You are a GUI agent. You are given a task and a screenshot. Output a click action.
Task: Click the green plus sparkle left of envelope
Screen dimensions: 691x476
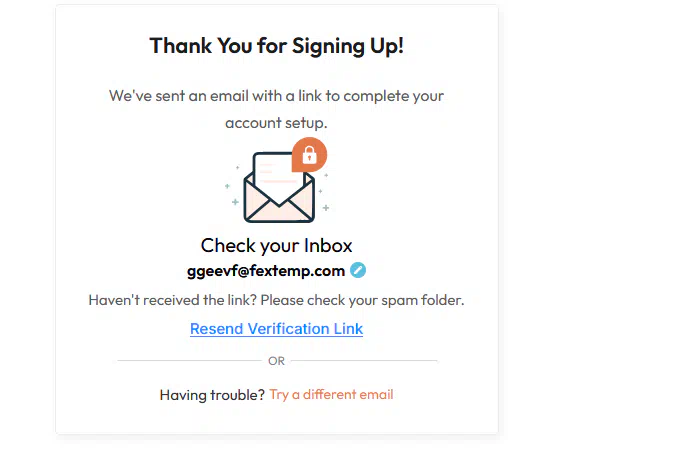[x=235, y=202]
